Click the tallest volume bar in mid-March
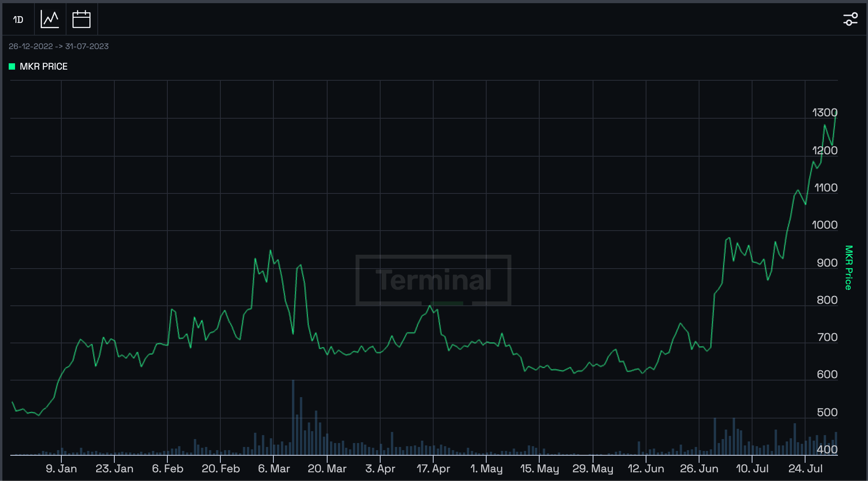This screenshot has height=481, width=868. tap(293, 417)
